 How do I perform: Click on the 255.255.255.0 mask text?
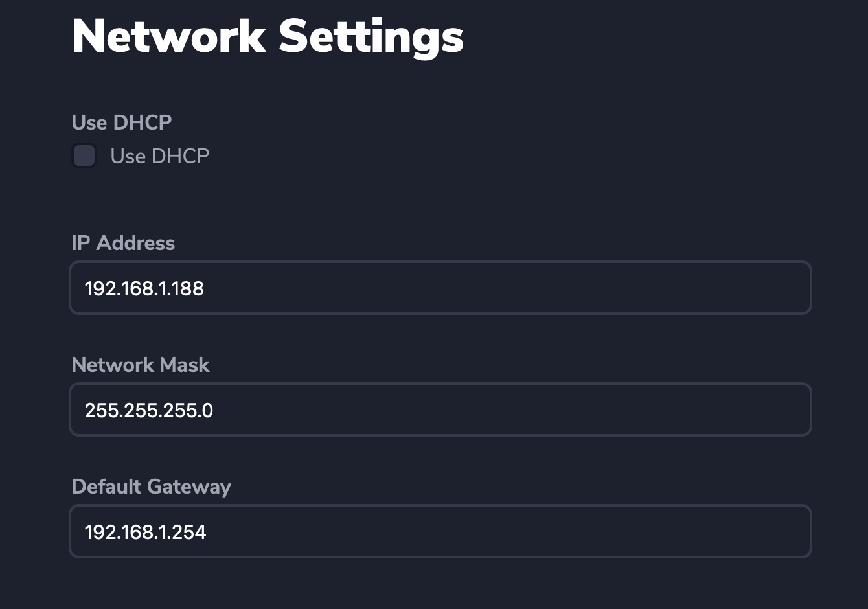point(149,410)
